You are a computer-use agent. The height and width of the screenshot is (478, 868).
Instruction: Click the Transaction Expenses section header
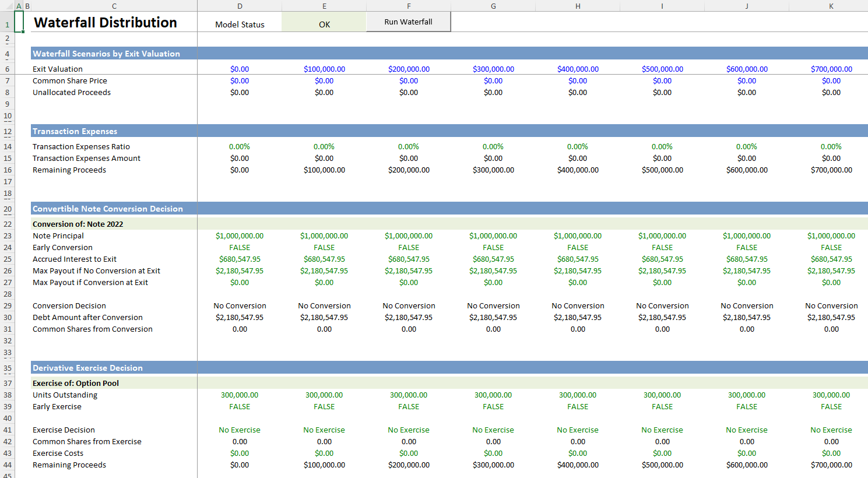click(75, 131)
